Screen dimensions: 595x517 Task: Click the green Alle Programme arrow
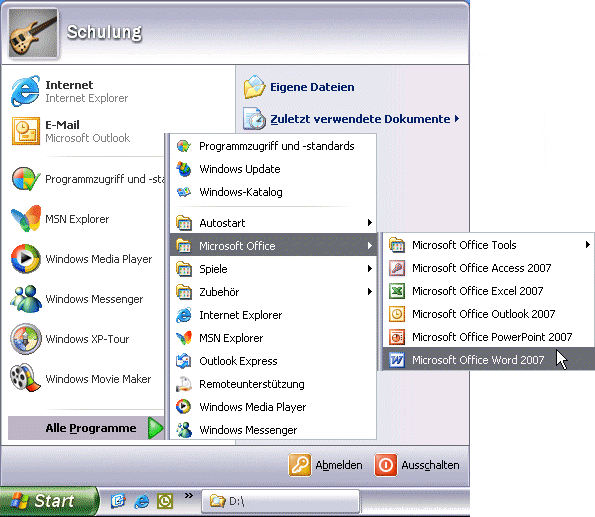point(155,428)
